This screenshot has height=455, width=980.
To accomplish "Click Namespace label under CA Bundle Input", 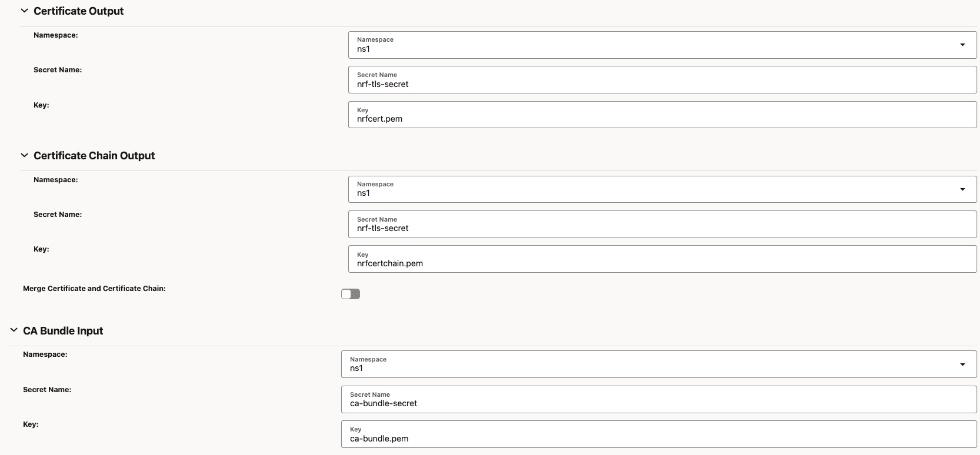I will [x=45, y=354].
